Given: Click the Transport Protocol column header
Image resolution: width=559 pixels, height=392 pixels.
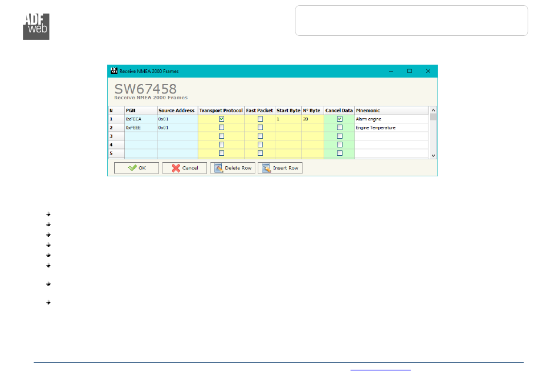Looking at the screenshot, I should click(x=221, y=110).
